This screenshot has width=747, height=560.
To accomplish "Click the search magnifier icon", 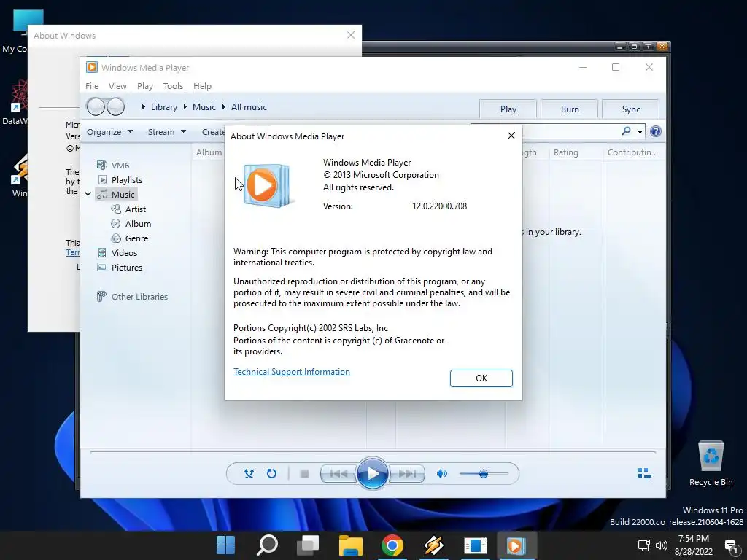I will coord(626,131).
